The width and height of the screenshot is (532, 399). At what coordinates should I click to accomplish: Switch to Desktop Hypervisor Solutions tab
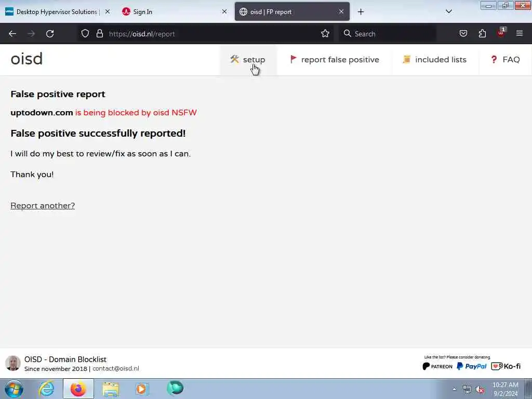57,12
